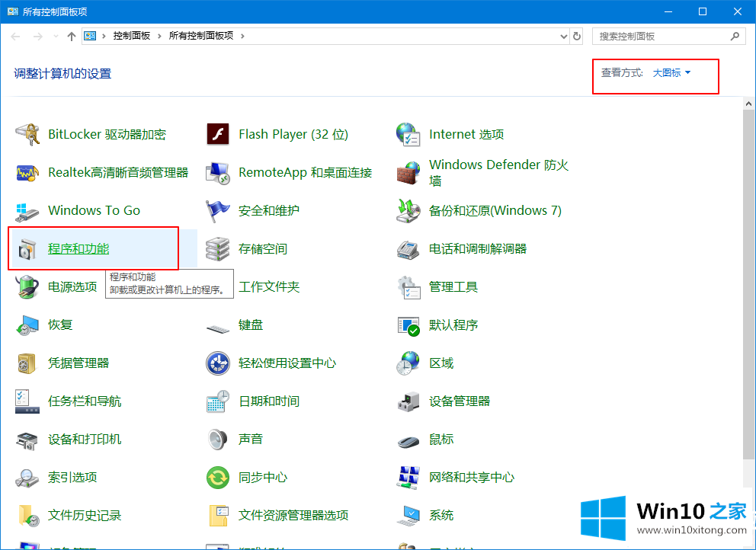756x550 pixels.
Task: Go back with the Back arrow button
Action: pyautogui.click(x=15, y=36)
